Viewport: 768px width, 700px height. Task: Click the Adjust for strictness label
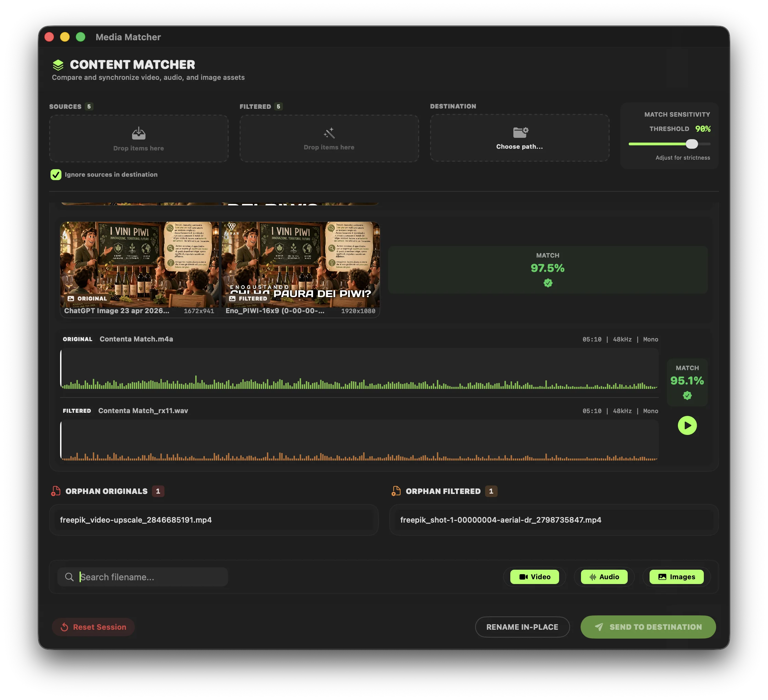[x=683, y=158]
